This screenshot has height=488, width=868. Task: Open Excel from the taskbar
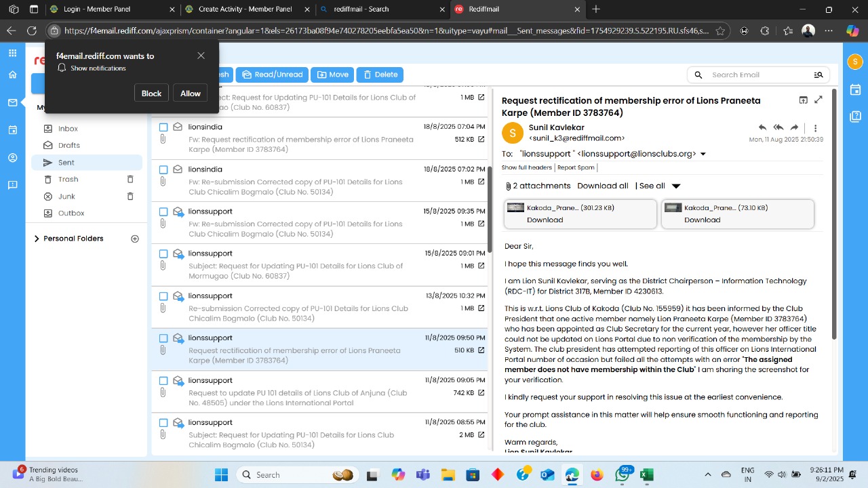pos(646,474)
